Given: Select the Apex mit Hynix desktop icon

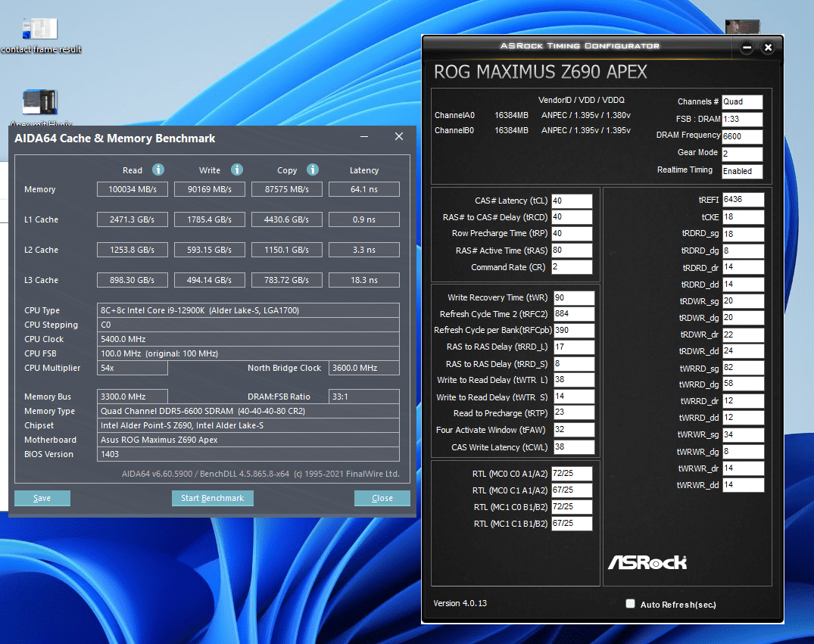Looking at the screenshot, I should pos(40,108).
